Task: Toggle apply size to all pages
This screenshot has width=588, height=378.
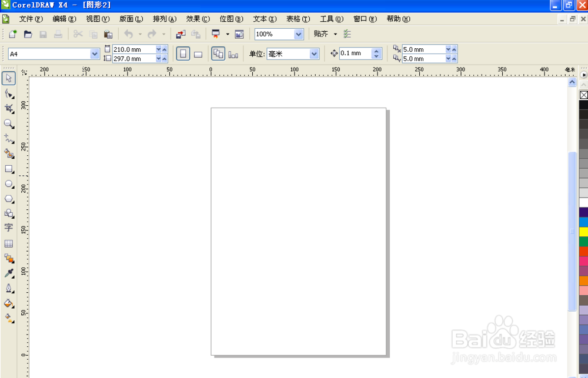Action: click(219, 53)
